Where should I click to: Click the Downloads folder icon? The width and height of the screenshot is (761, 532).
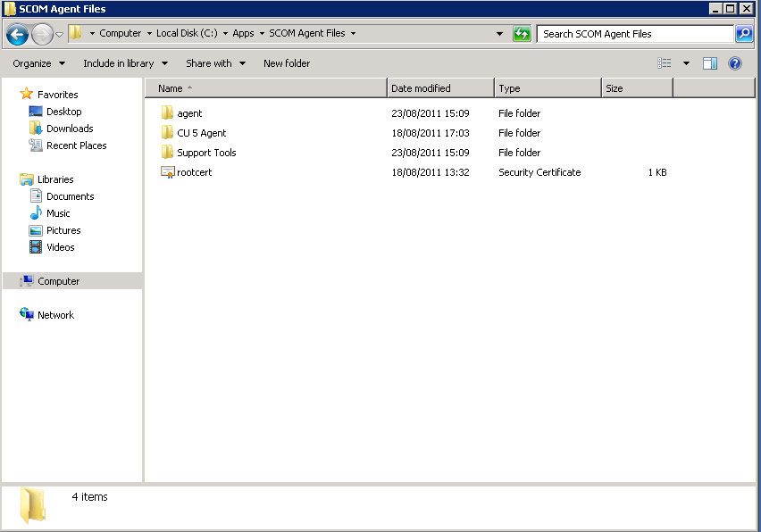36,129
